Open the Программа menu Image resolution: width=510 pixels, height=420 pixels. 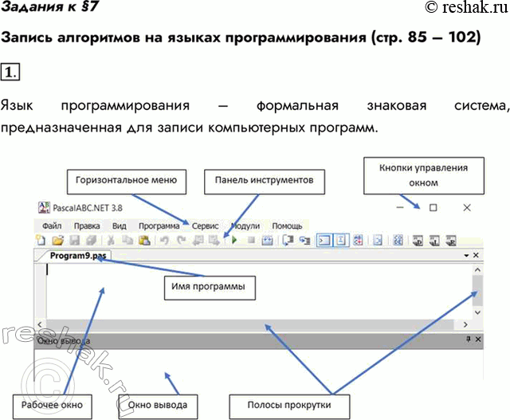click(x=159, y=226)
